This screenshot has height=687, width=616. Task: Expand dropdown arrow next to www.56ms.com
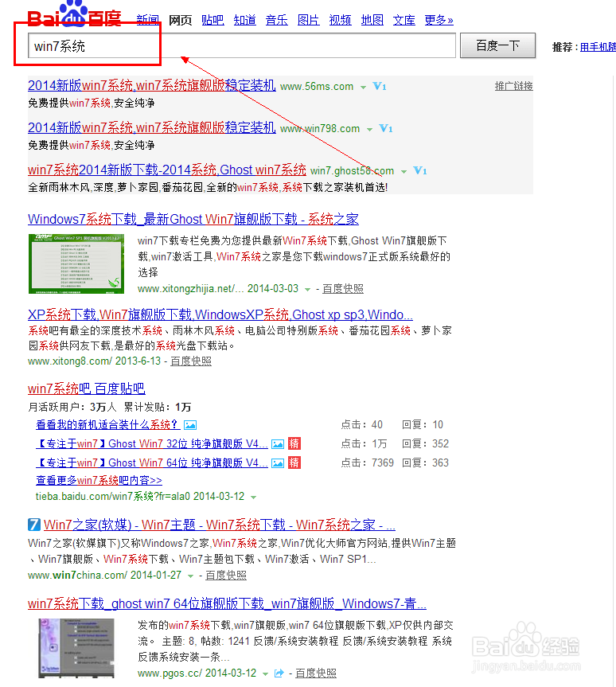(363, 88)
